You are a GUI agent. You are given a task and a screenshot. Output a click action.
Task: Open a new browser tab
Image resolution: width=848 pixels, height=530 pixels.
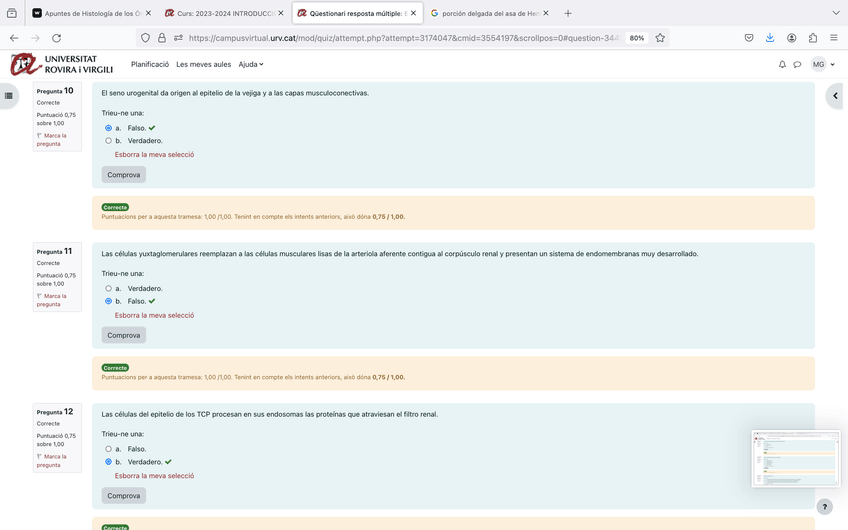(568, 13)
